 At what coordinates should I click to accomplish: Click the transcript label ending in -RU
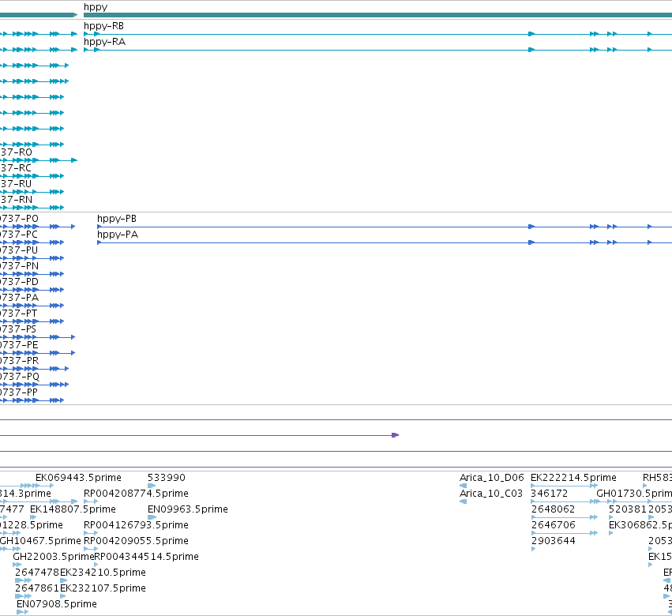click(x=16, y=184)
